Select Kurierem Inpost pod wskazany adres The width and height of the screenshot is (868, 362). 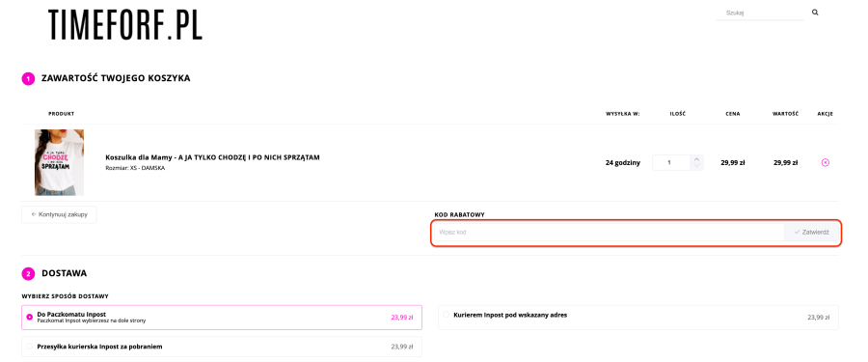tap(638, 317)
